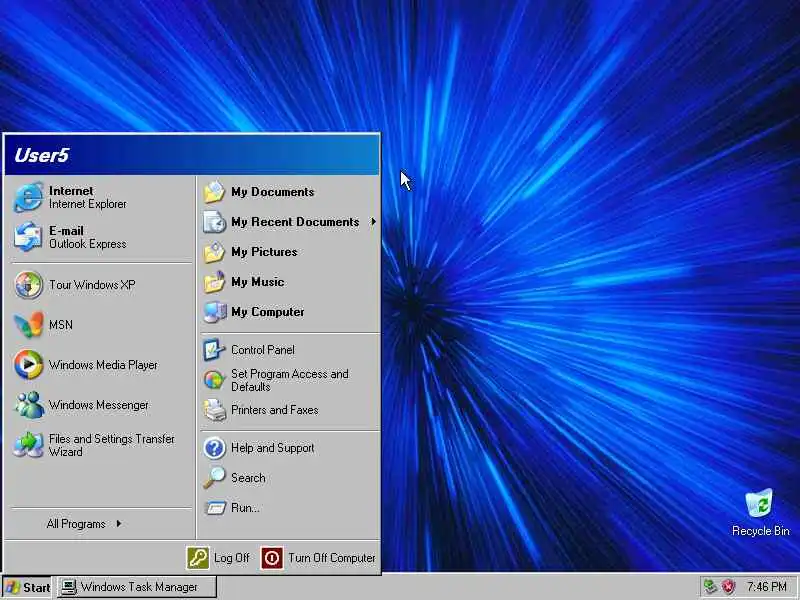Select Files and Settings Transfer Wizard text
The width and height of the screenshot is (800, 600).
point(112,445)
